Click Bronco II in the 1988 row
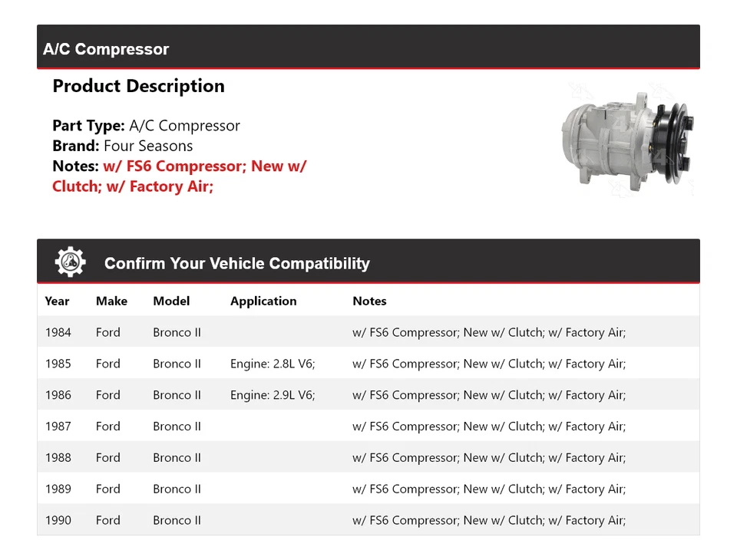This screenshot has width=737, height=560. tap(177, 458)
